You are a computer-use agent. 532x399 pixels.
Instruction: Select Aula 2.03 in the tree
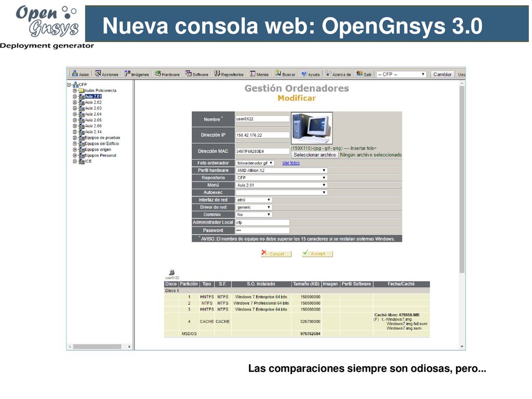click(94, 108)
